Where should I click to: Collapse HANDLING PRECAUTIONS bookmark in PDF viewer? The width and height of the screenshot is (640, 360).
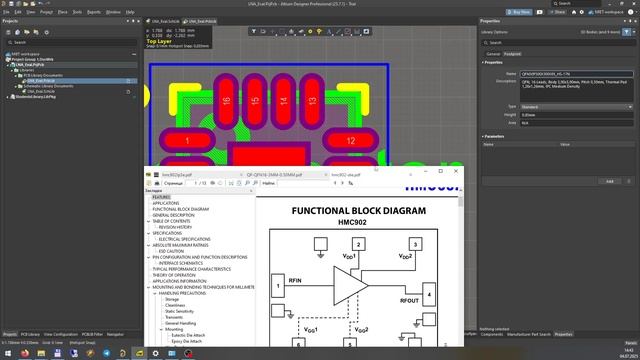click(x=155, y=293)
